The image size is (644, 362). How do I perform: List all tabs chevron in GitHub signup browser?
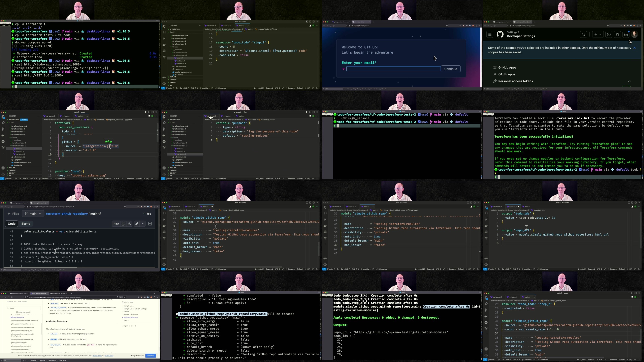point(476,22)
